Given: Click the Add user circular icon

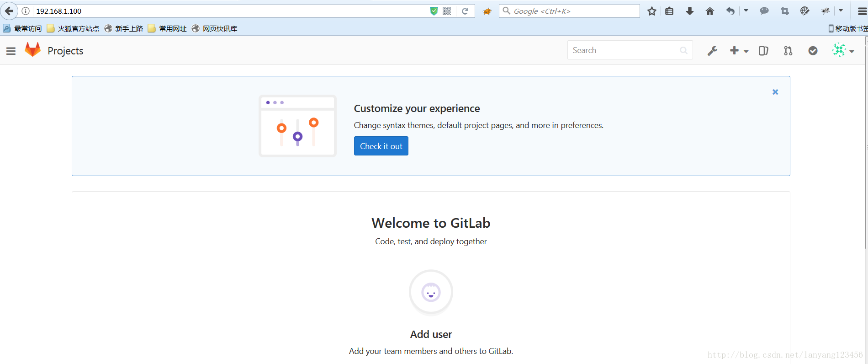Looking at the screenshot, I should click(x=431, y=292).
